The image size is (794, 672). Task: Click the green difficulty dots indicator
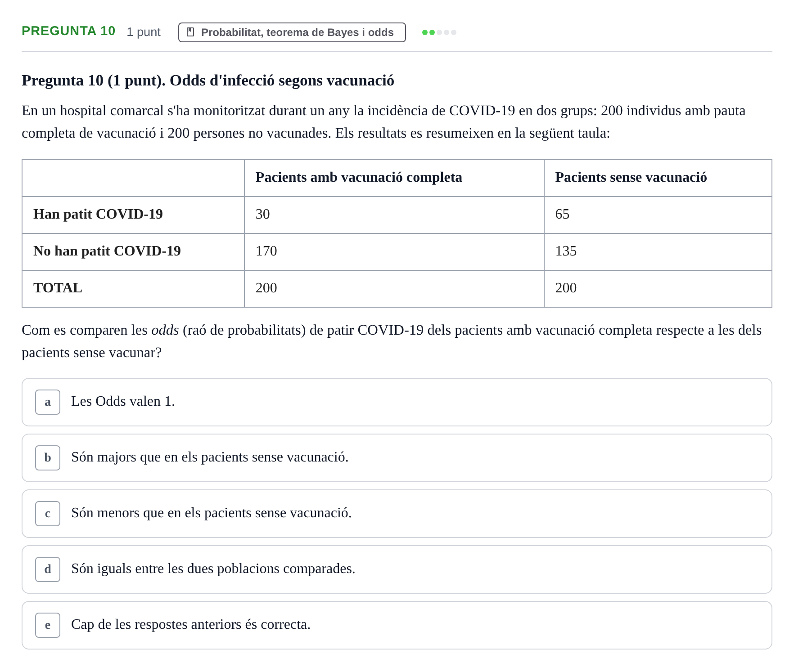pos(439,32)
